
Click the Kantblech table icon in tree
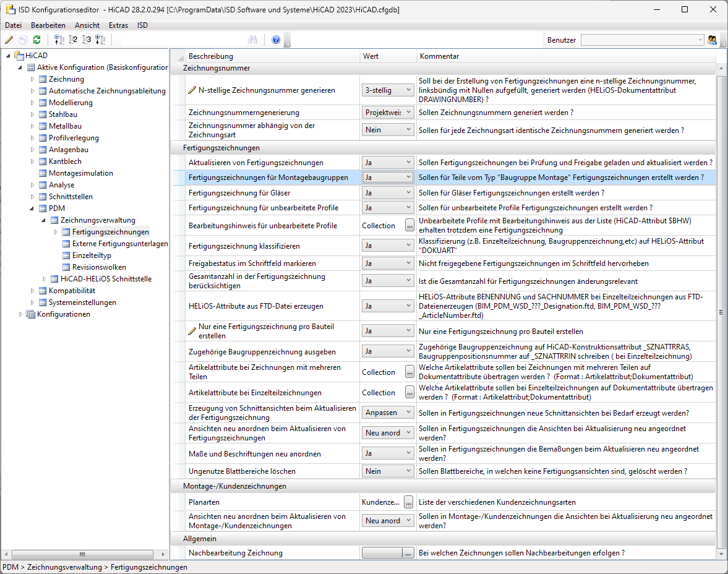43,161
